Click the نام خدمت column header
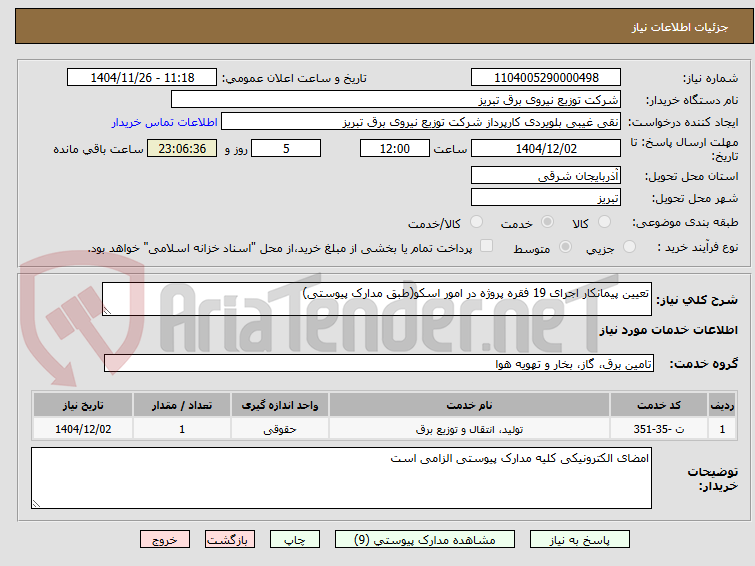This screenshot has width=755, height=566. (x=469, y=405)
